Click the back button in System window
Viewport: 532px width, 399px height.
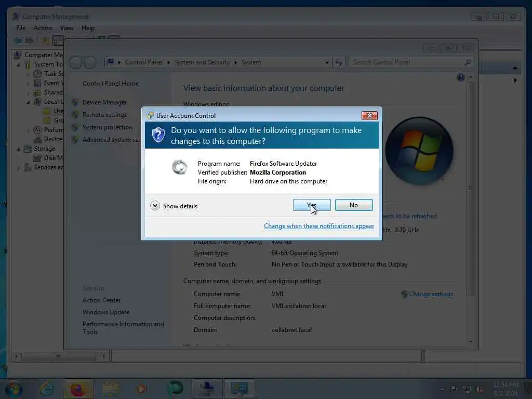76,62
